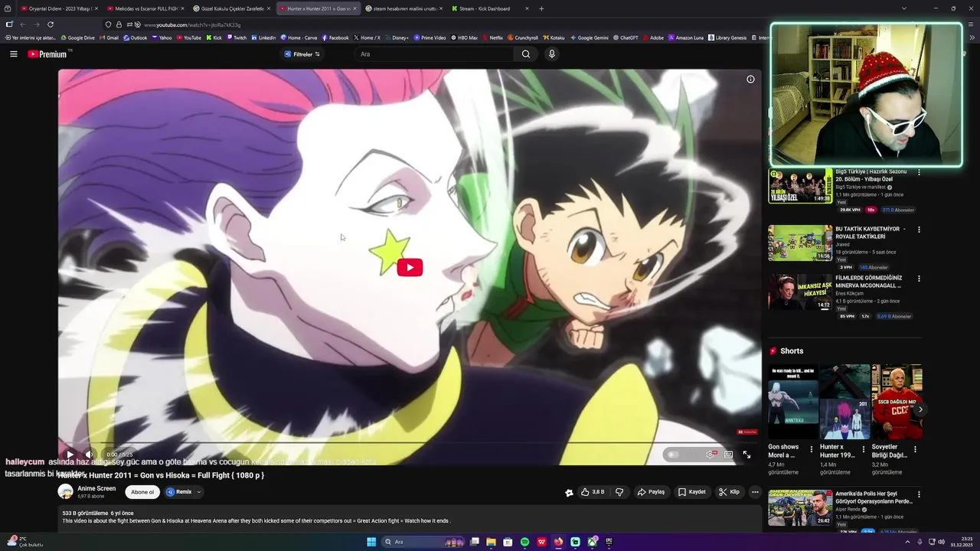Open player settings gear
Screen dimensions: 980x551
(x=711, y=455)
